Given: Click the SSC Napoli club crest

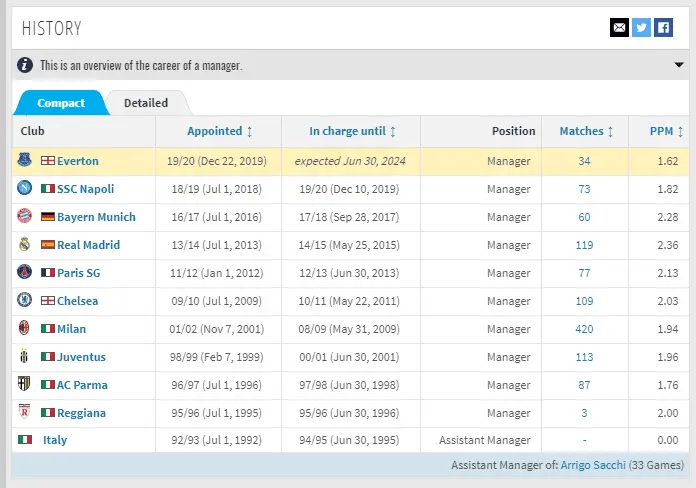Looking at the screenshot, I should 25,188.
